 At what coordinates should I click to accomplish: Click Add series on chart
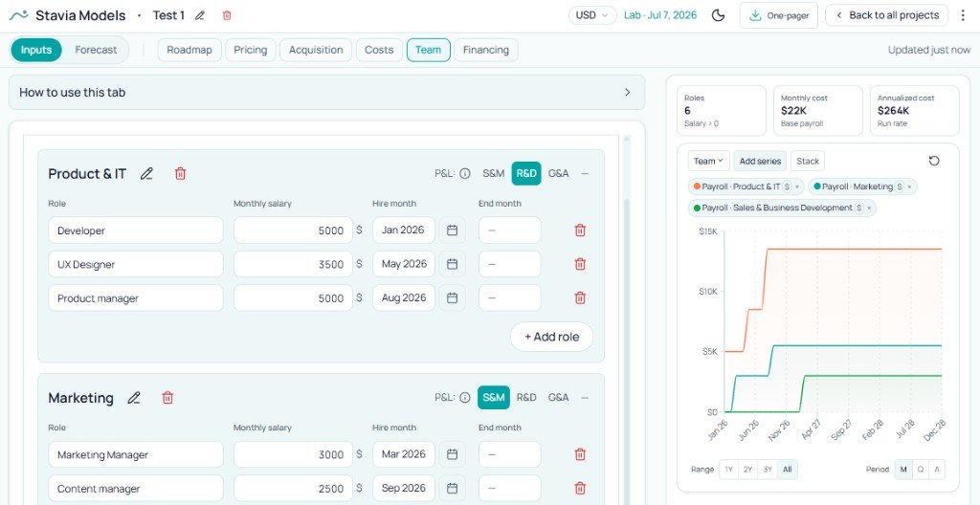[760, 162]
